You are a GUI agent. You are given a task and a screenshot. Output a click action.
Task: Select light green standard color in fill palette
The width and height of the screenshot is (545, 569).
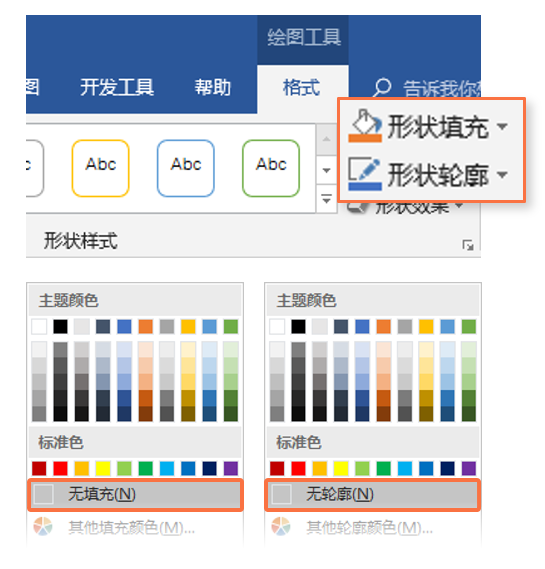coord(124,468)
